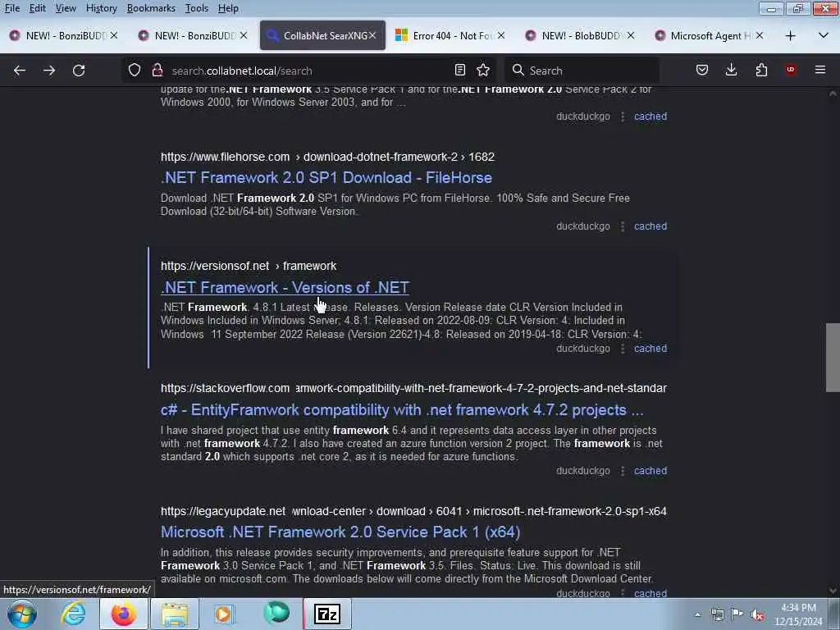Open the EntityFramwork compatibility stackoverflow result
This screenshot has height=630, width=840.
pos(402,410)
